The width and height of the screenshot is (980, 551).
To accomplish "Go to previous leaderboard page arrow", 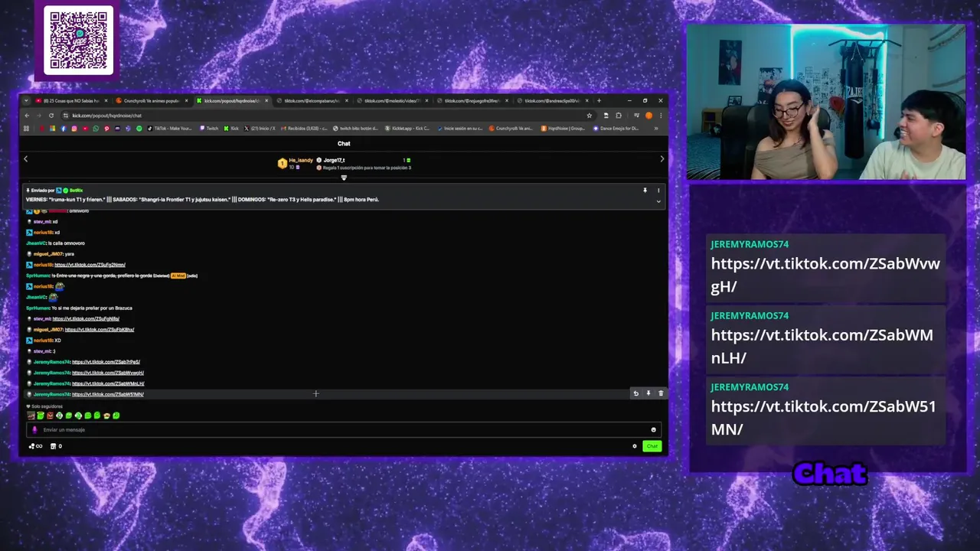I will tap(25, 159).
